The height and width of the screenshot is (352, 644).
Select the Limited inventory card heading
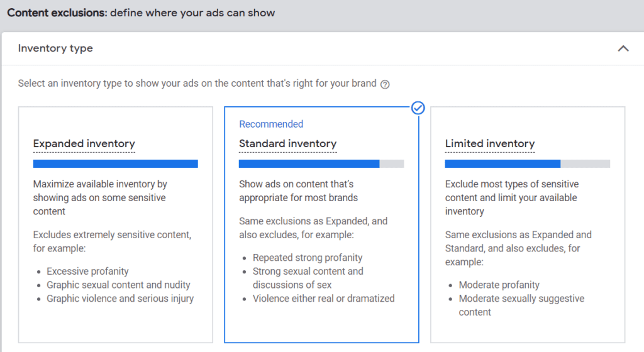490,143
